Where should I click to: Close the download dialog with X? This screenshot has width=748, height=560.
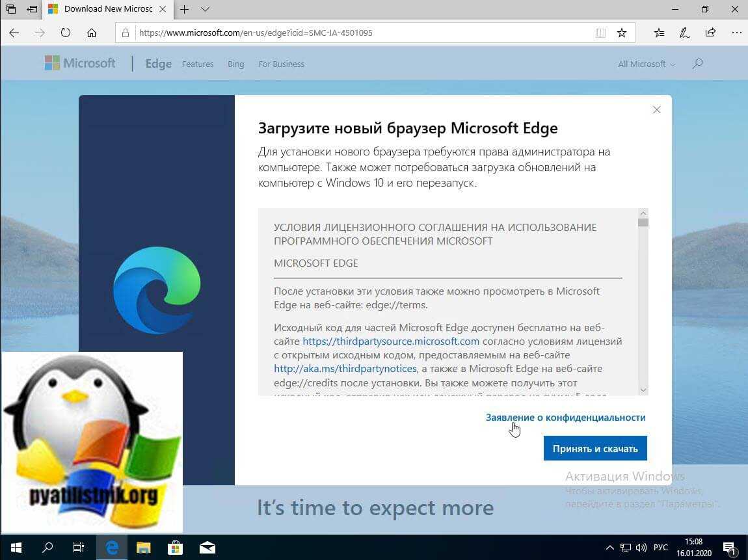657,110
